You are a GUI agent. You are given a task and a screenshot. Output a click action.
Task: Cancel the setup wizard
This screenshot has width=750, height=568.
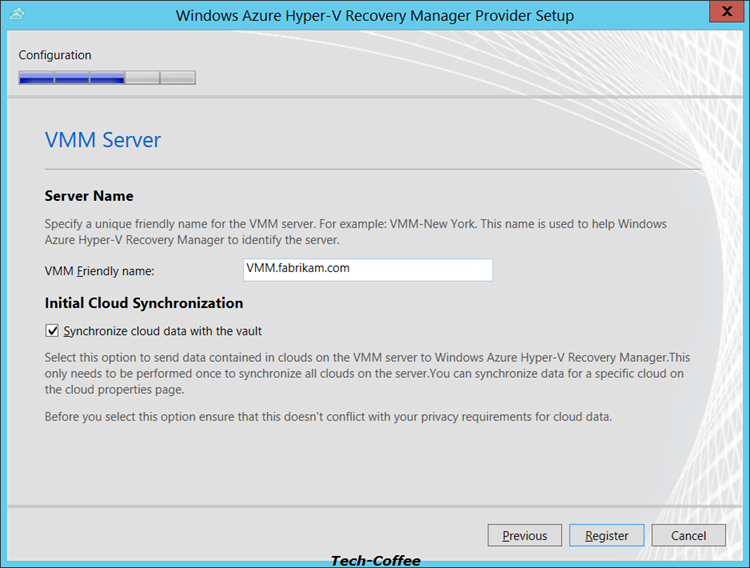click(x=688, y=535)
